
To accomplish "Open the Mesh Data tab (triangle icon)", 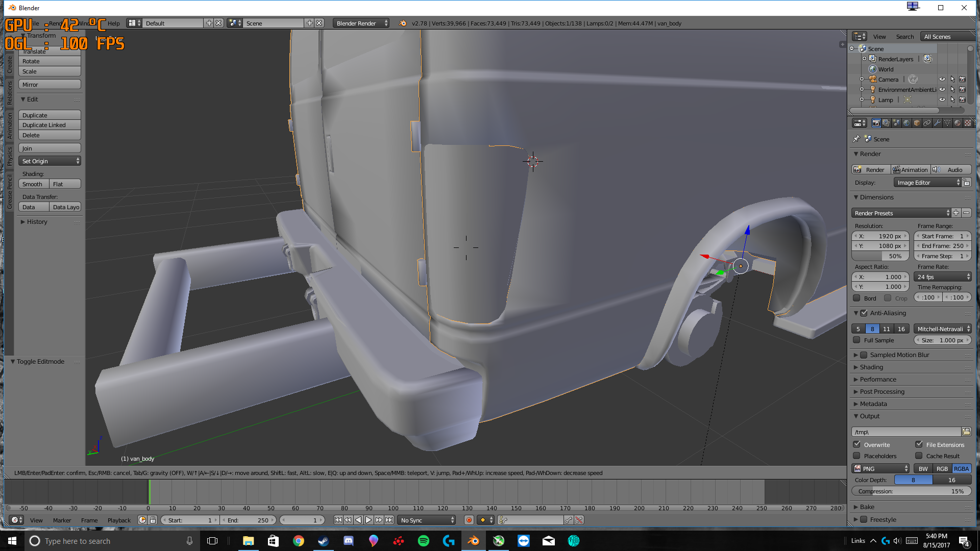I will pos(947,123).
